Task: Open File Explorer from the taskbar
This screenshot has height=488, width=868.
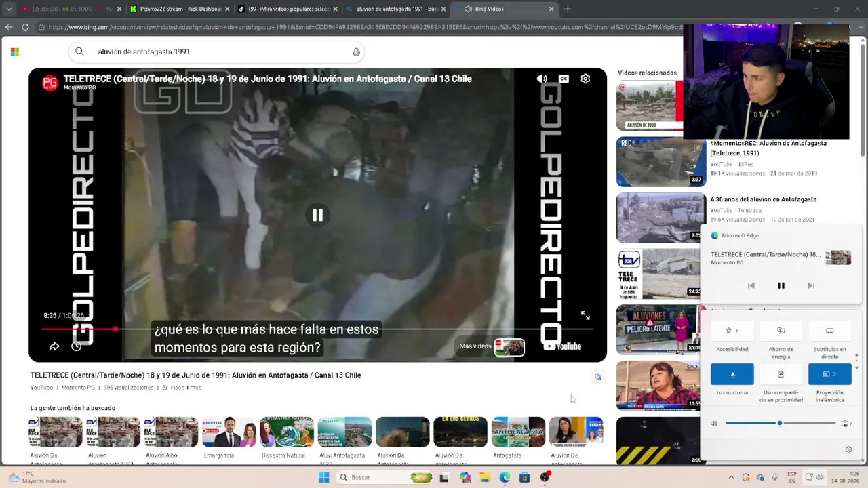Action: (485, 477)
